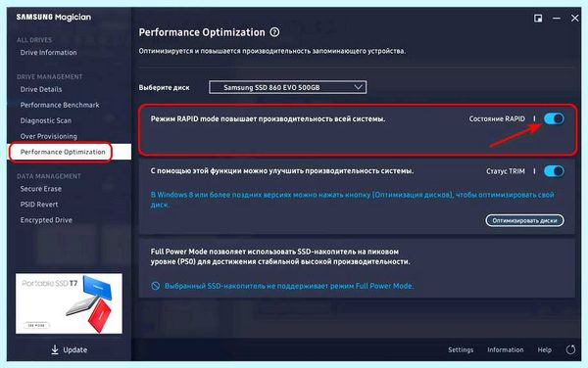
Task: Close the Samsung Magician window
Action: coord(575,18)
